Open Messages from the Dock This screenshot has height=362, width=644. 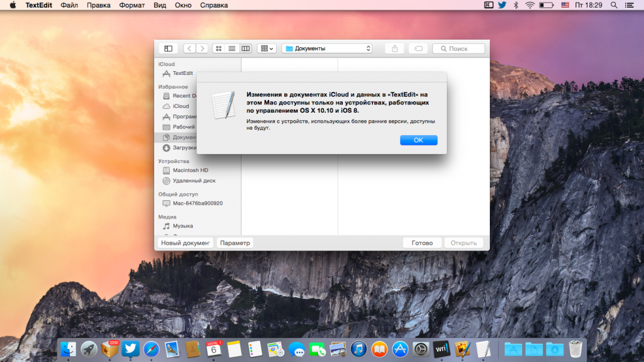[297, 349]
